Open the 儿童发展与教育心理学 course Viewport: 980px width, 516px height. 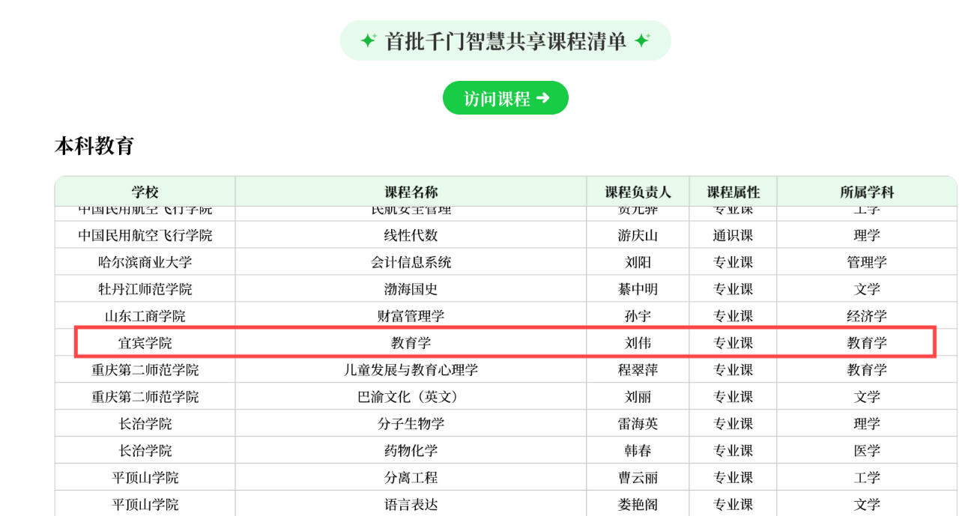tap(411, 370)
